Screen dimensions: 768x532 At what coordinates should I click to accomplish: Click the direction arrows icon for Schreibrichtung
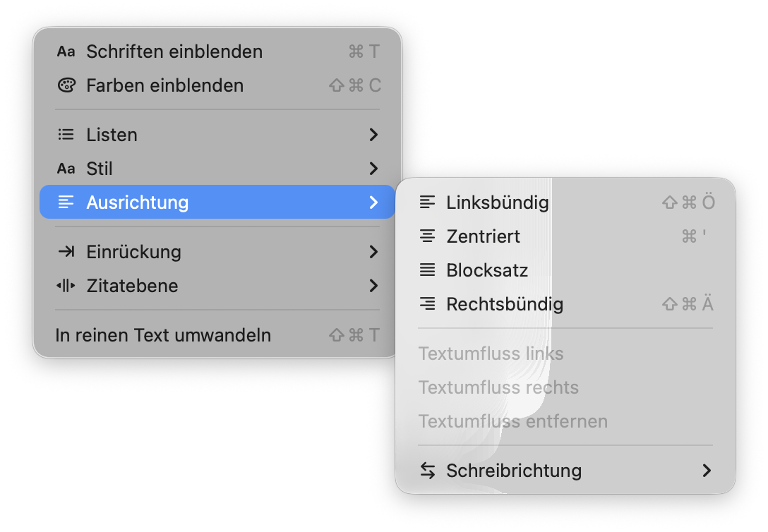click(427, 471)
